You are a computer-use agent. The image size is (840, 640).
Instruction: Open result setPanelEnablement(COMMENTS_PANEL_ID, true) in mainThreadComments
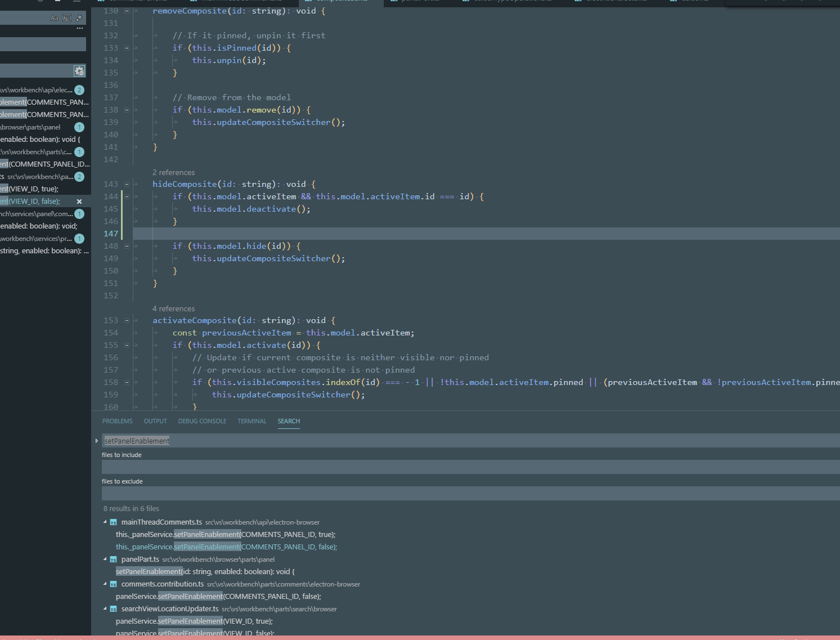click(226, 535)
